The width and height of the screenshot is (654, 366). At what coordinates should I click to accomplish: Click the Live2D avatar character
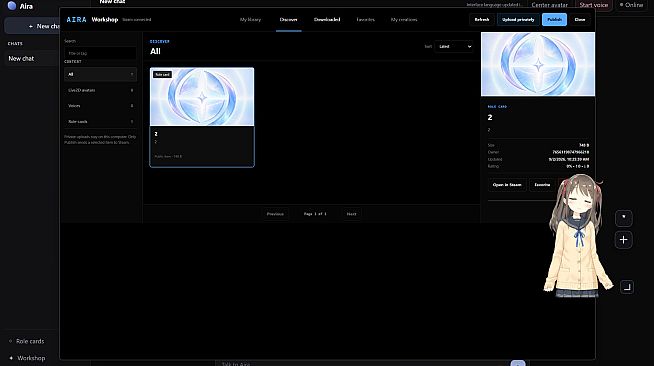point(578,236)
